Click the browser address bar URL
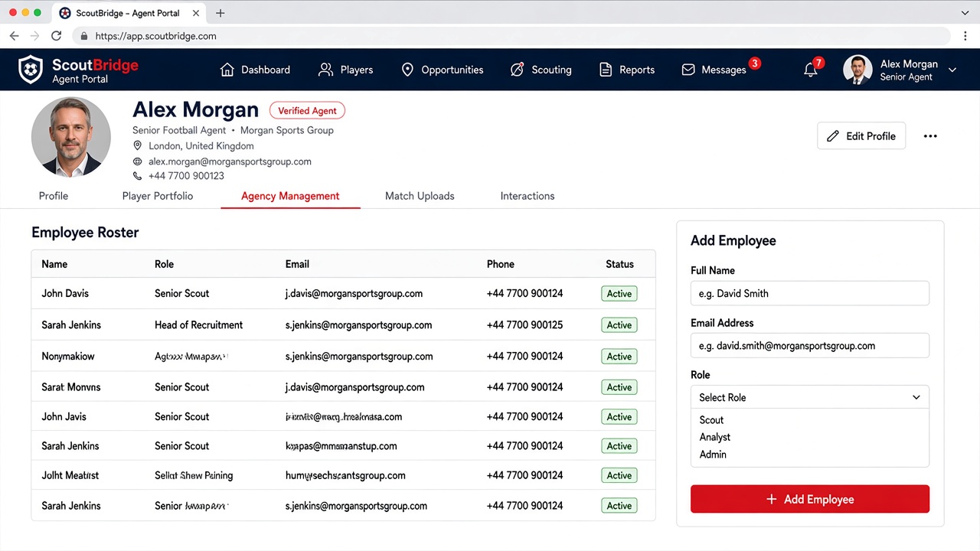Image resolution: width=980 pixels, height=551 pixels. tap(156, 36)
